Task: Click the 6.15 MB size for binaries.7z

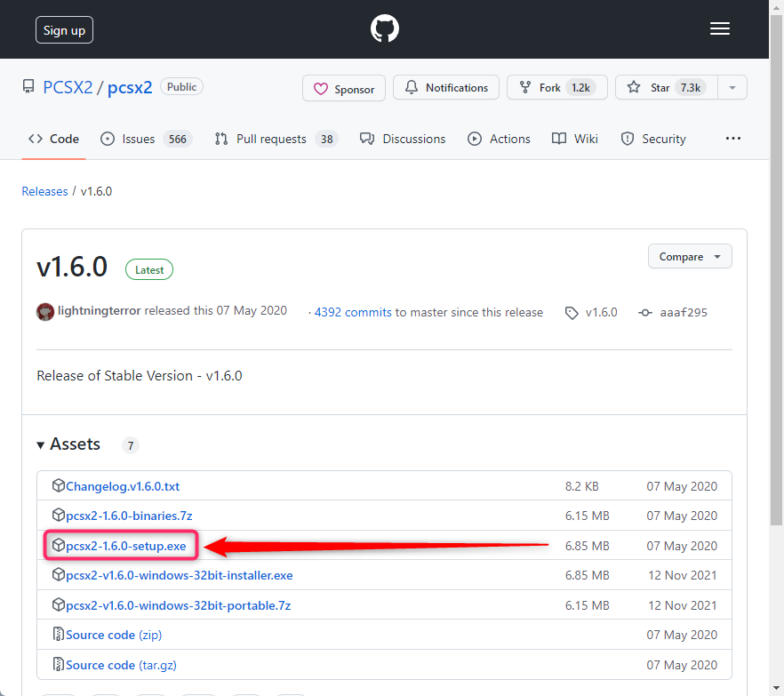Action: click(x=587, y=516)
